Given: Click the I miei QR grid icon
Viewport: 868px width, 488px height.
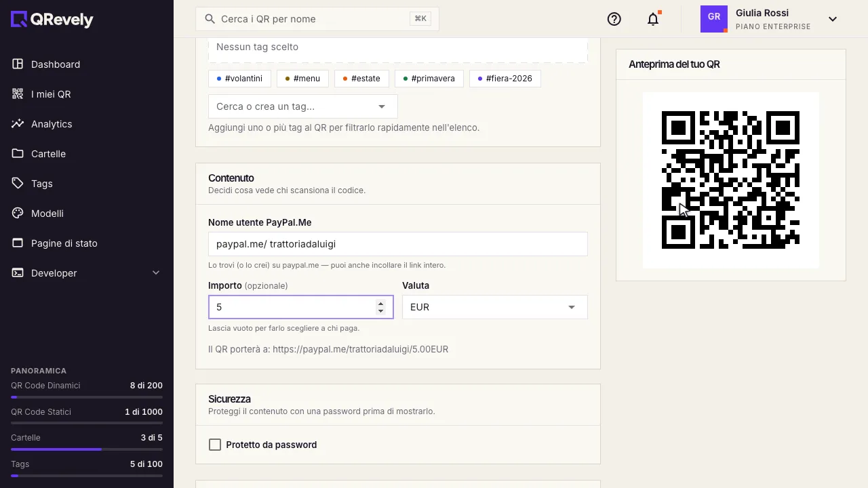Looking at the screenshot, I should pyautogui.click(x=18, y=94).
